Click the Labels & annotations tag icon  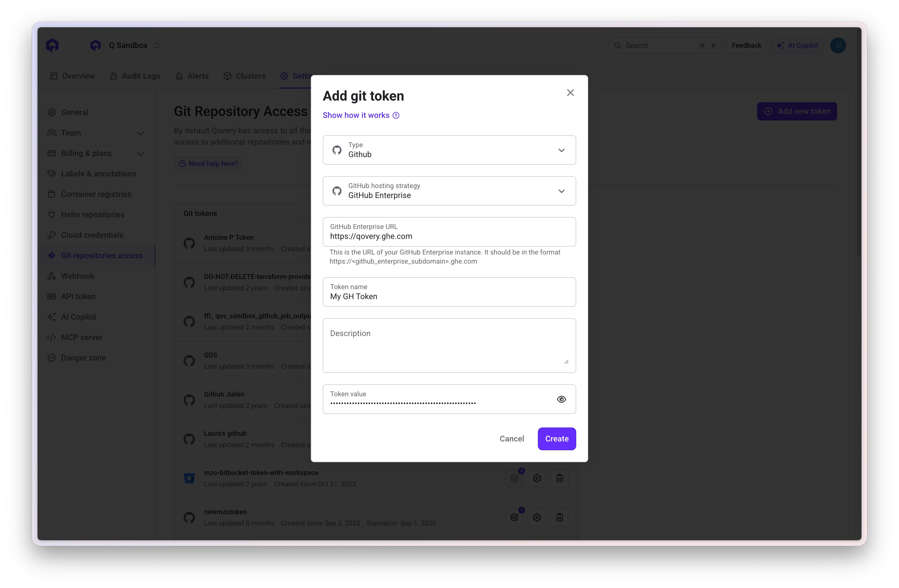pyautogui.click(x=52, y=173)
